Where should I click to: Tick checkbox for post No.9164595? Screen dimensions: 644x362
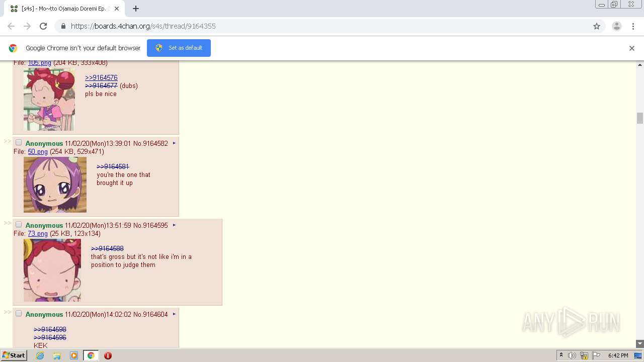[x=19, y=225]
